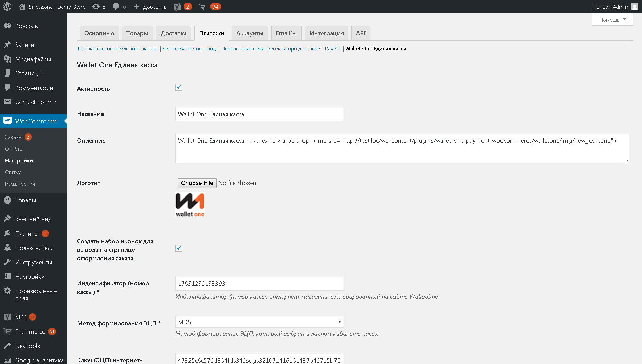The height and width of the screenshot is (364, 642).
Task: Click the Страницы pages icon
Action: (x=7, y=73)
